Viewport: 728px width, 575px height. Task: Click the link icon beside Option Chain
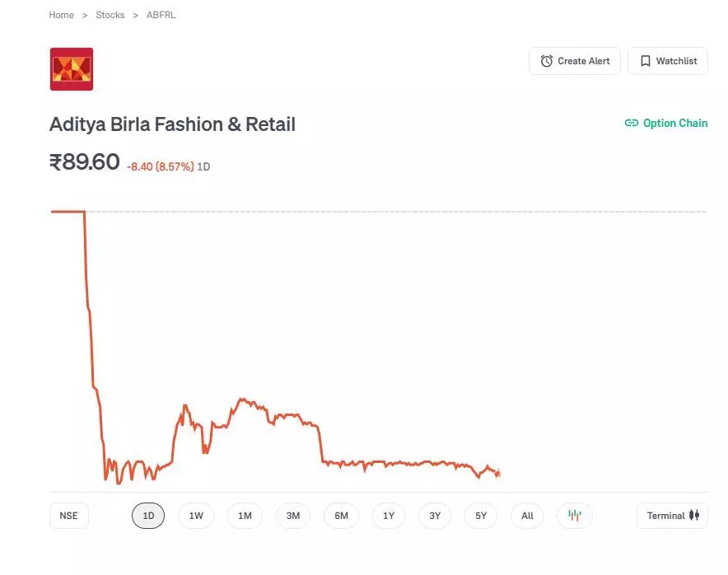pos(632,124)
